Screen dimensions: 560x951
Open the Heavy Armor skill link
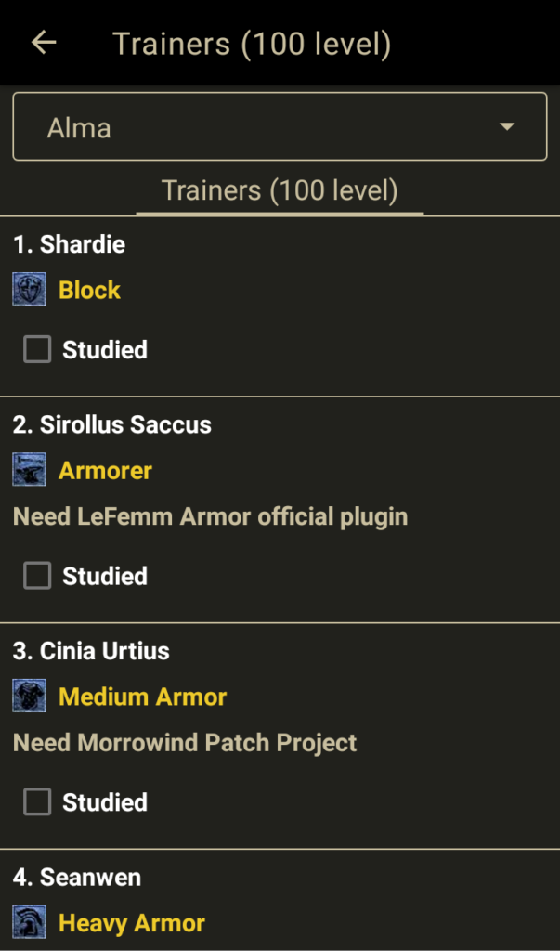[x=132, y=923]
